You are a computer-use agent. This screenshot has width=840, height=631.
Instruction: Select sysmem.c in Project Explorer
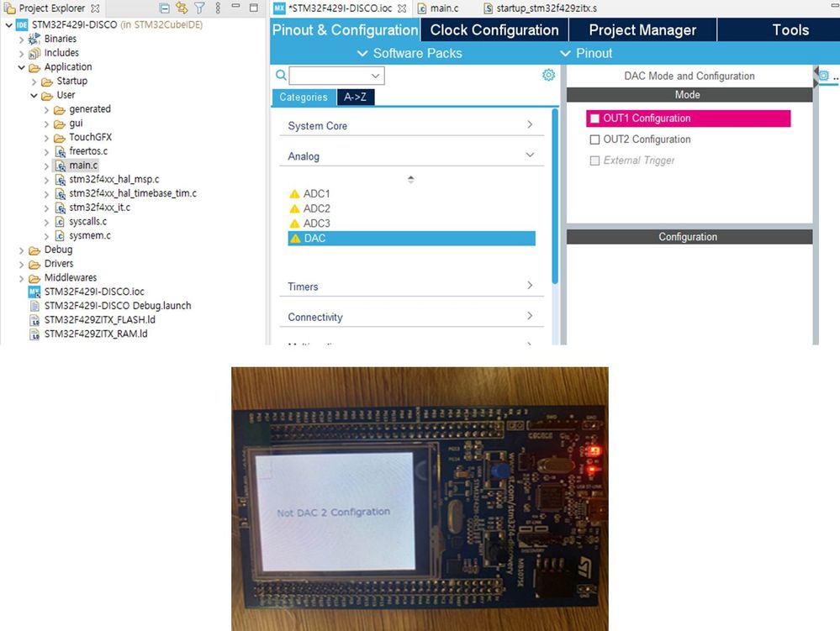pyautogui.click(x=89, y=235)
